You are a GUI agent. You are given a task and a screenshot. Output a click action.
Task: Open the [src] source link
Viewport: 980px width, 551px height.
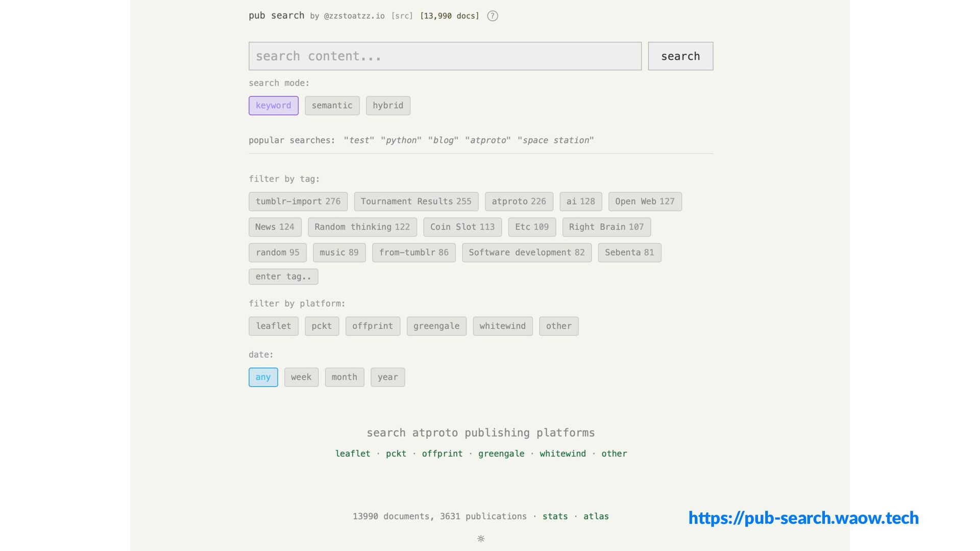coord(402,16)
